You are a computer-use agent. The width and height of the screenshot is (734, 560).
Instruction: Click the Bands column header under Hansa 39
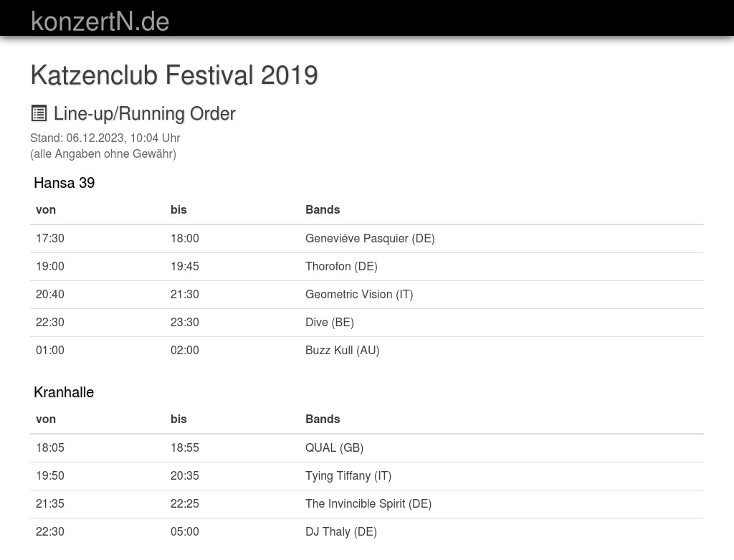pyautogui.click(x=323, y=209)
